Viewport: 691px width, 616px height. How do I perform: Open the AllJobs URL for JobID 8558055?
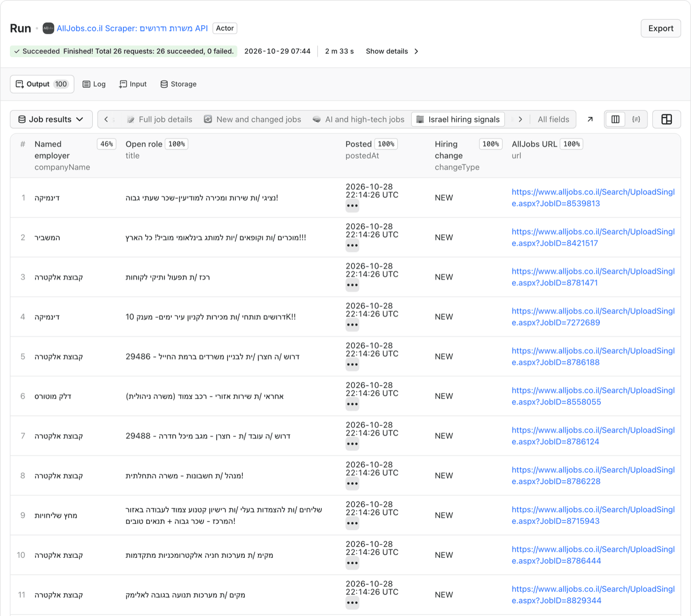pos(593,396)
